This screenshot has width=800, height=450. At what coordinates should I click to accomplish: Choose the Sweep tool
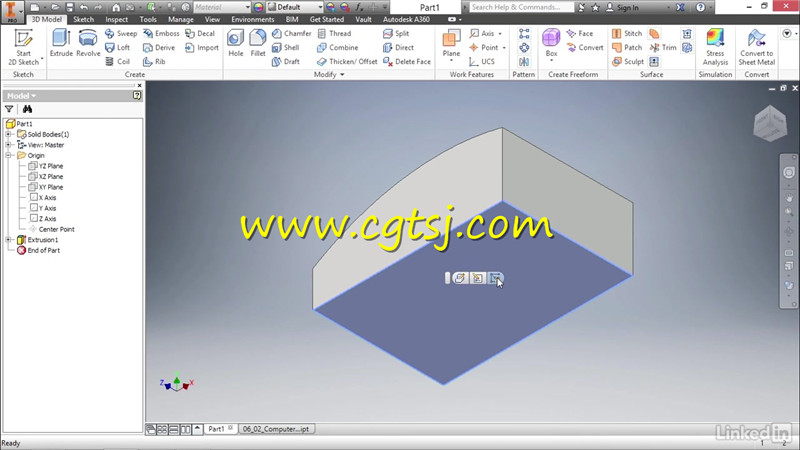click(121, 33)
